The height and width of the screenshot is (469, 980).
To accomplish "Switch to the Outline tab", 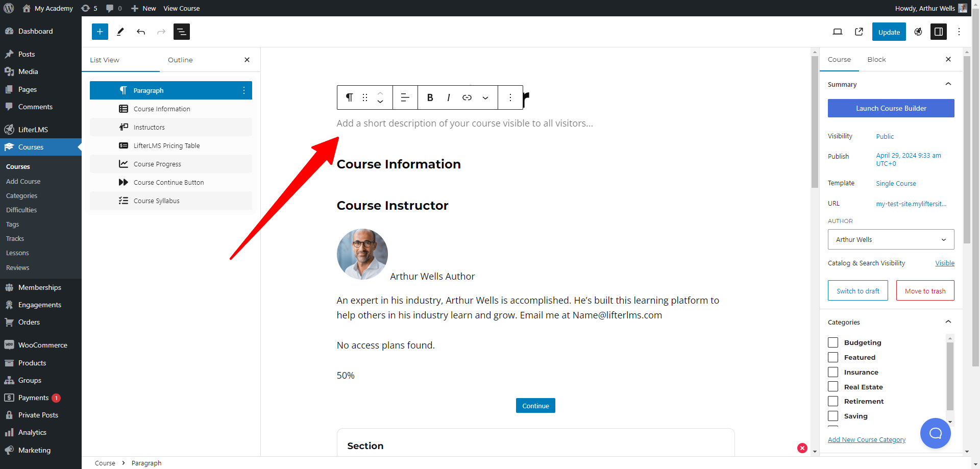I will click(x=180, y=60).
